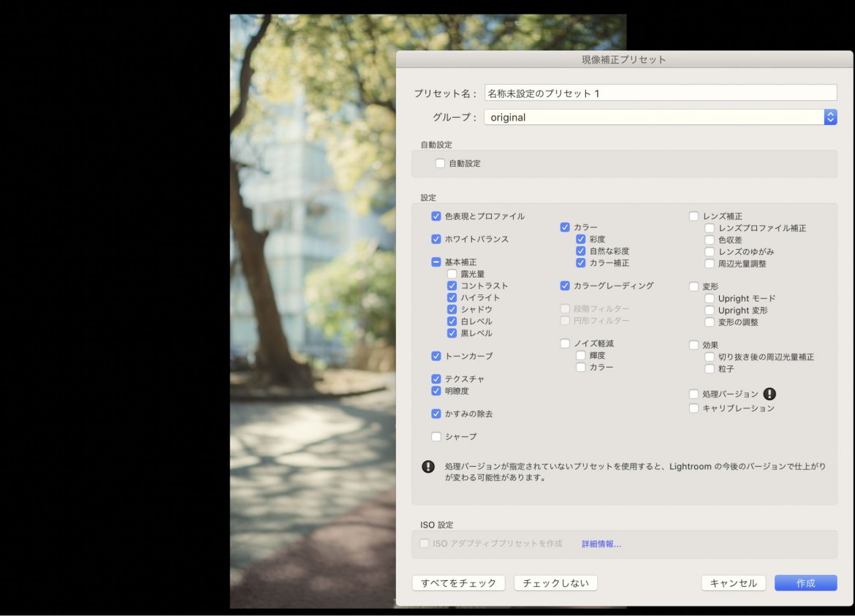Viewport: 855px width, 616px height.
Task: Check the 変形 group checkbox
Action: pyautogui.click(x=693, y=286)
